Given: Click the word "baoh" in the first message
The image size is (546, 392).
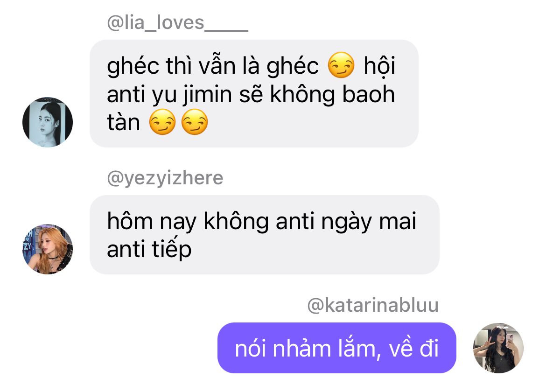Looking at the screenshot, I should coord(369,94).
